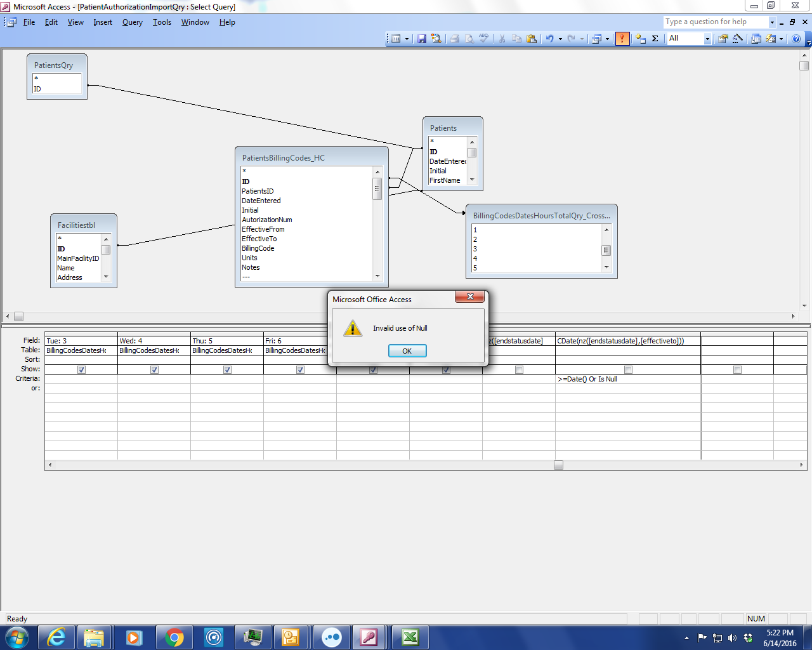Click the Query Type toolbar icon
This screenshot has height=650, width=812.
coord(596,39)
